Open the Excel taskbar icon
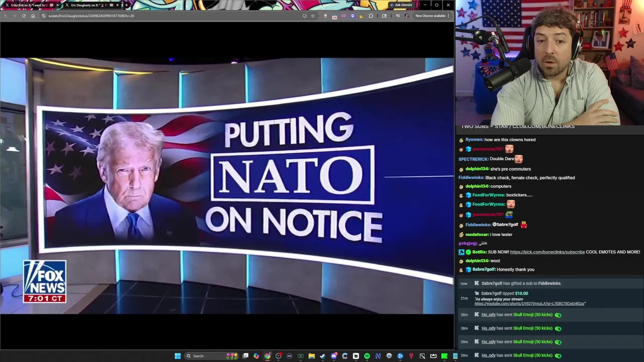The width and height of the screenshot is (644, 362). coord(300,356)
